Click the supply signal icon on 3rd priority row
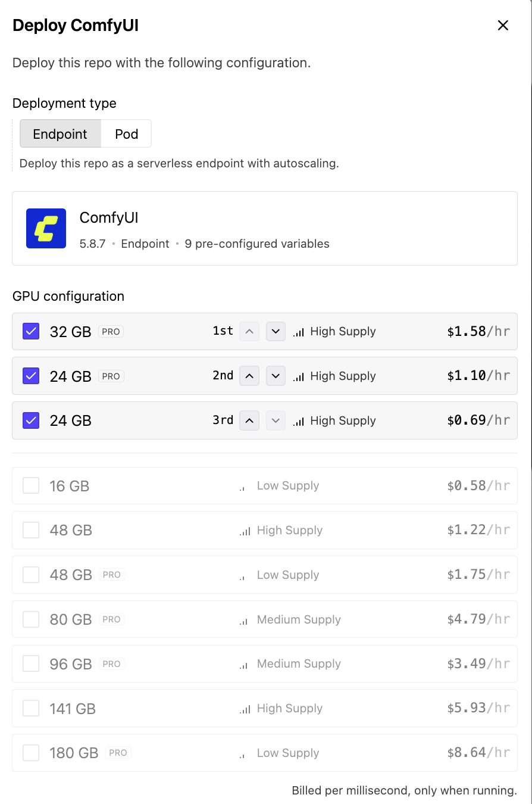 (x=299, y=421)
